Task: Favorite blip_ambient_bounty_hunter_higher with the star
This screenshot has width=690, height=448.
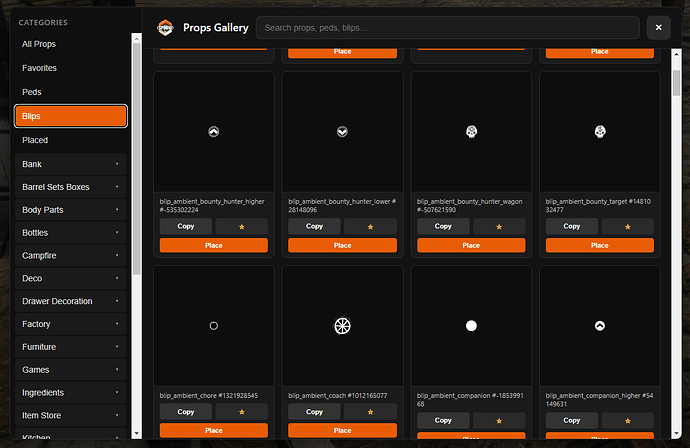Action: coord(243,226)
